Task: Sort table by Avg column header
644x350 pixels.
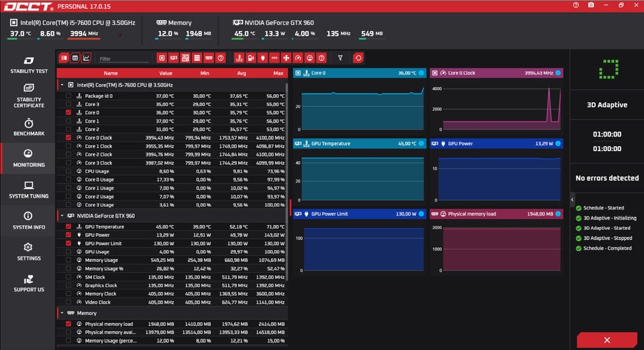Action: [x=241, y=73]
